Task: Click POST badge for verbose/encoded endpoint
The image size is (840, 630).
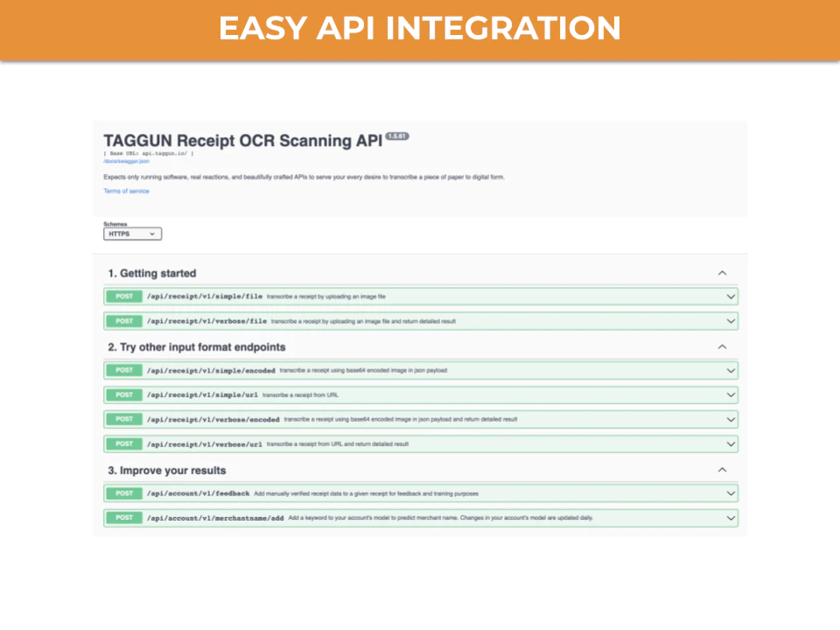Action: 124,419
